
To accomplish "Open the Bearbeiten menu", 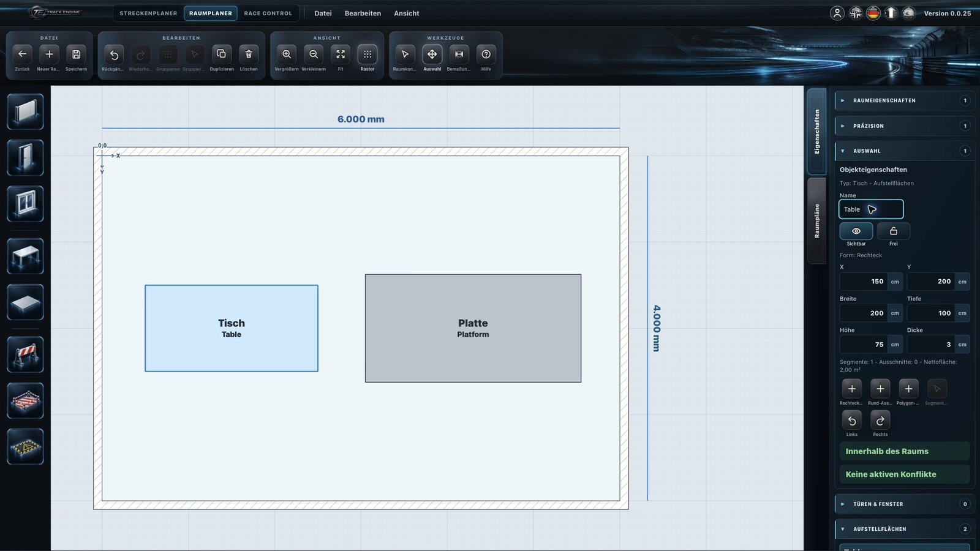I will [x=363, y=13].
